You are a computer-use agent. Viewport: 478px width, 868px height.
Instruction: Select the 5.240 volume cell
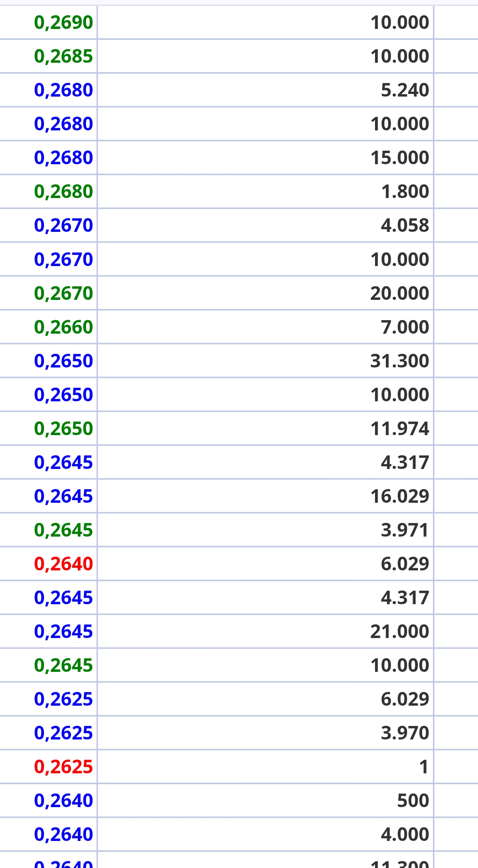point(405,90)
